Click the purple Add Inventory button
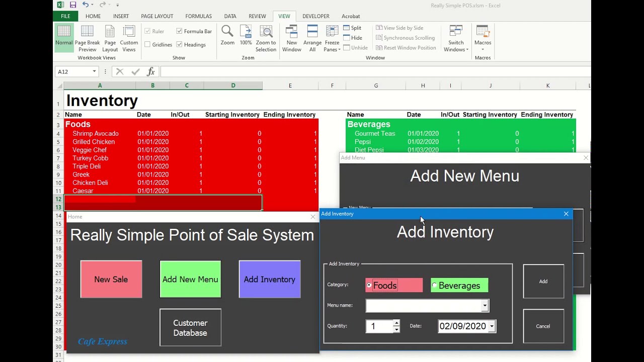 270,280
